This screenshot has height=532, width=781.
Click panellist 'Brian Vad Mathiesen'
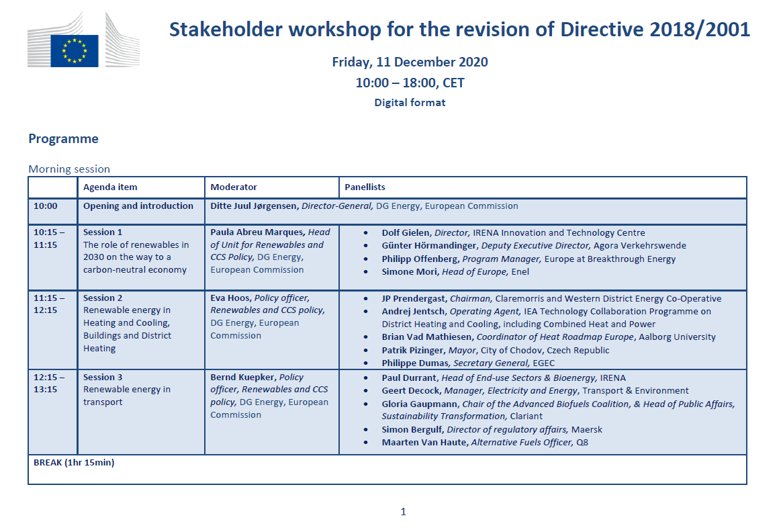(x=426, y=337)
